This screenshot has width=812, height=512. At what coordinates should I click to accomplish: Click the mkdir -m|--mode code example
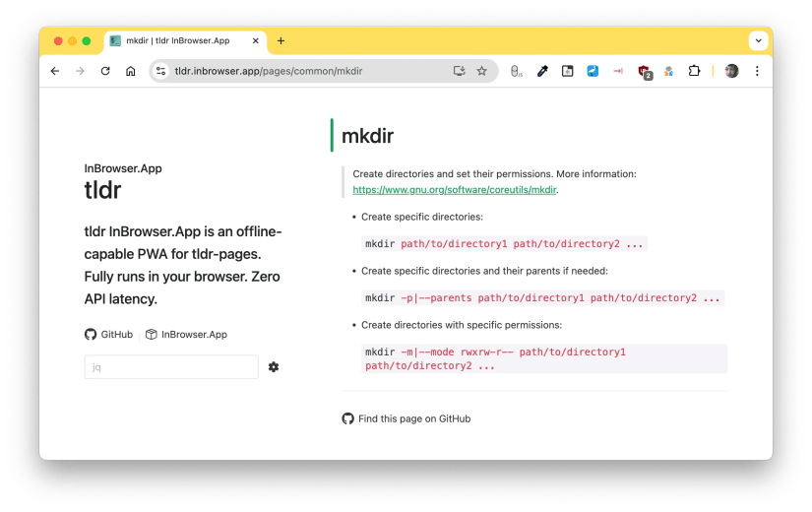(544, 358)
